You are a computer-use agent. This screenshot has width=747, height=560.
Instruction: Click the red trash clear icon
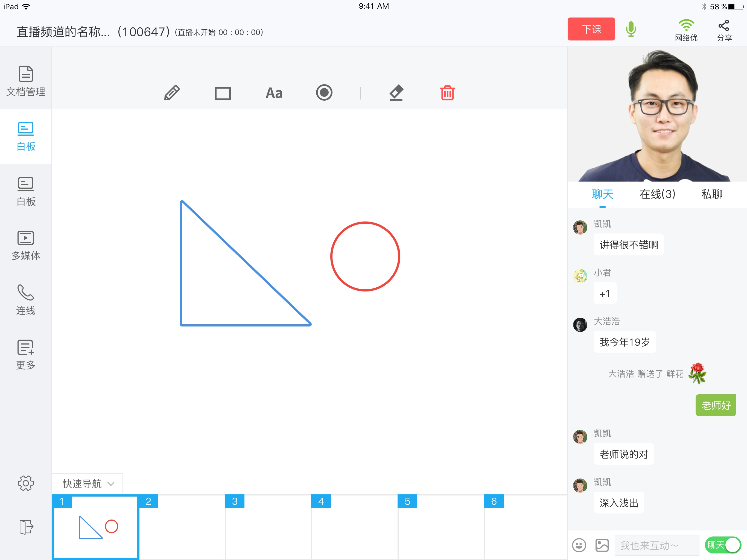coord(447,93)
